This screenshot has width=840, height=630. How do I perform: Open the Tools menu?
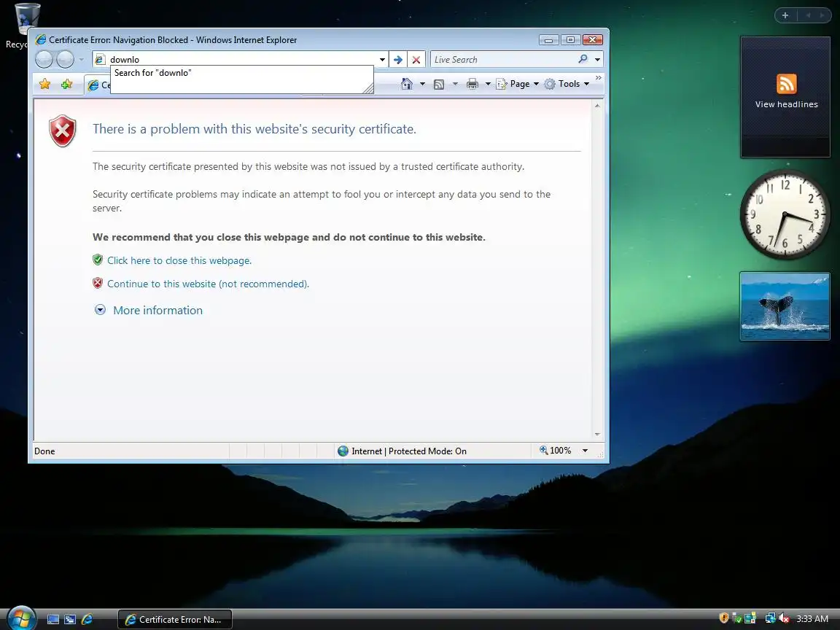567,84
